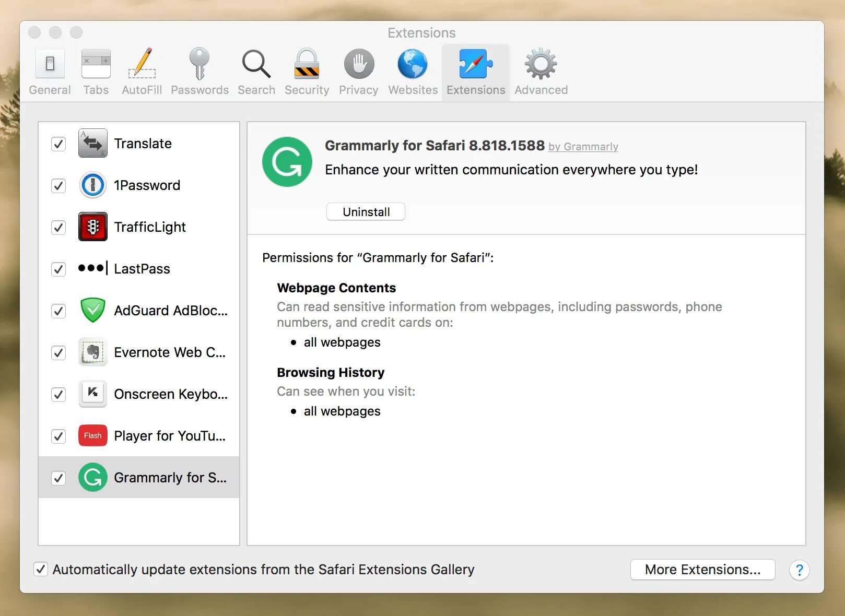Disable the AdGuard AdBlocker checkbox
Screen dimensions: 845x616
click(58, 311)
